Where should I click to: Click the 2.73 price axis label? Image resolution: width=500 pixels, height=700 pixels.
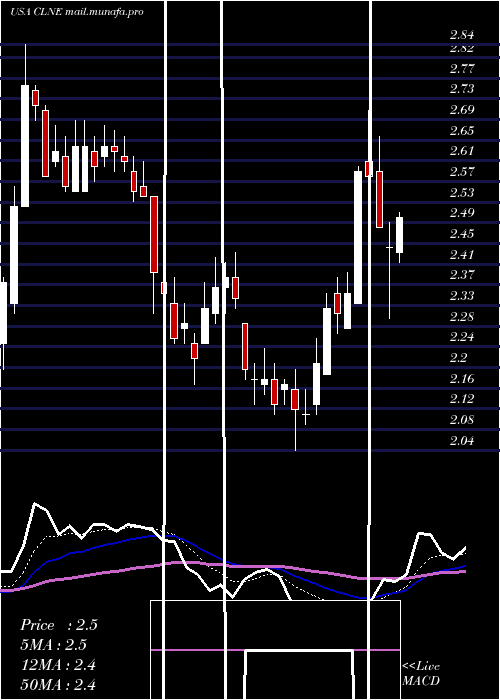point(462,89)
